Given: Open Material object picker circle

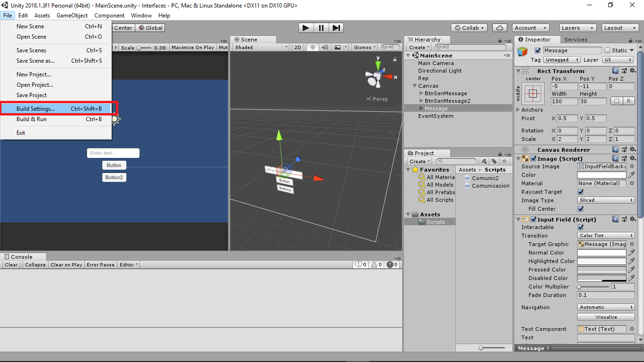Looking at the screenshot, I should [x=632, y=183].
